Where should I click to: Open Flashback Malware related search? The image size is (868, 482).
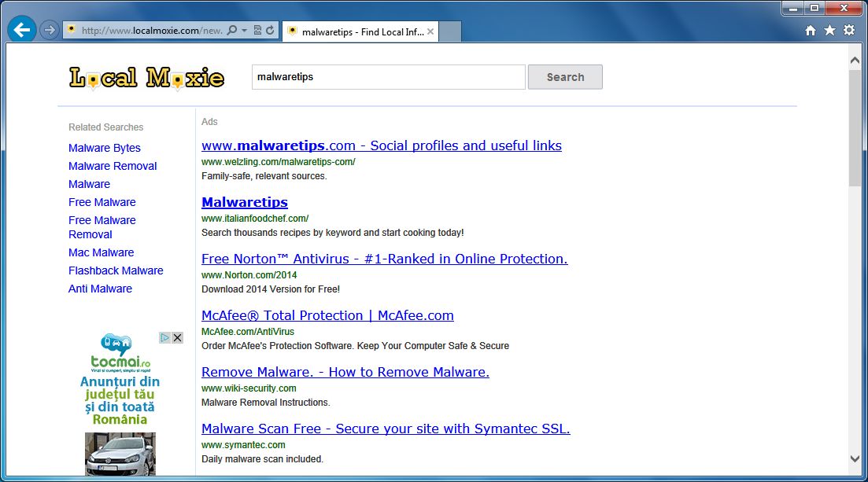click(116, 270)
